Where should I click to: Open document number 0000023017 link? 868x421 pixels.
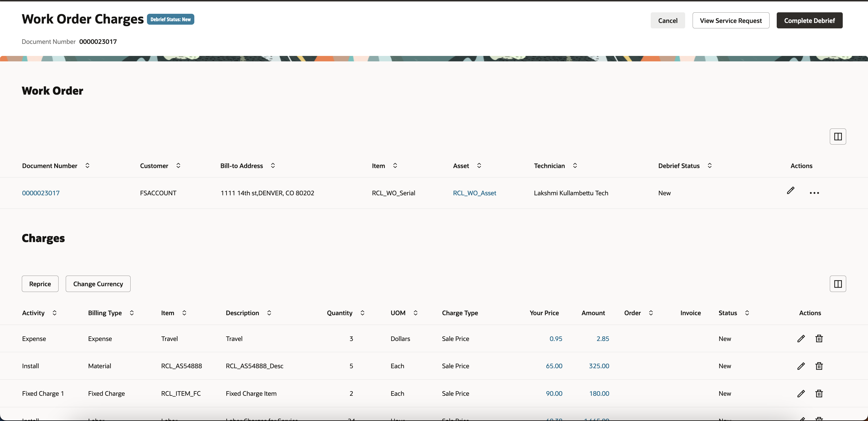click(x=41, y=193)
